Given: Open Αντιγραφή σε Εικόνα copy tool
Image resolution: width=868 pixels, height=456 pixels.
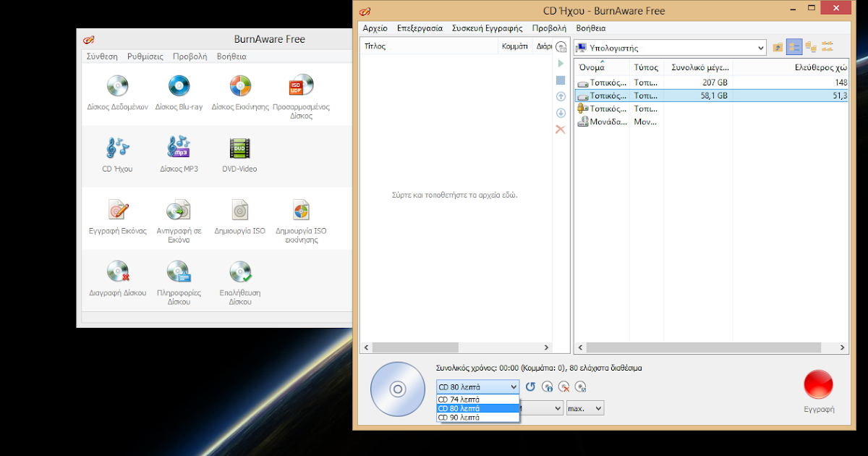Looking at the screenshot, I should pos(179,221).
